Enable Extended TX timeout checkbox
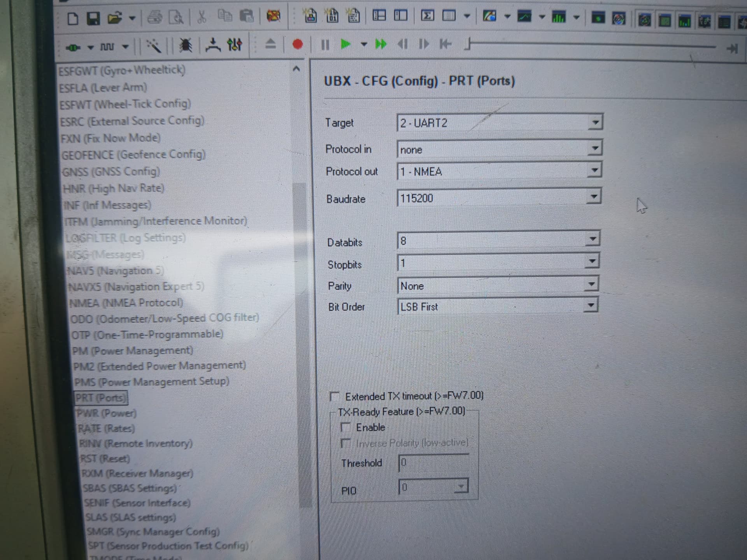Image resolution: width=747 pixels, height=560 pixels. (x=334, y=397)
